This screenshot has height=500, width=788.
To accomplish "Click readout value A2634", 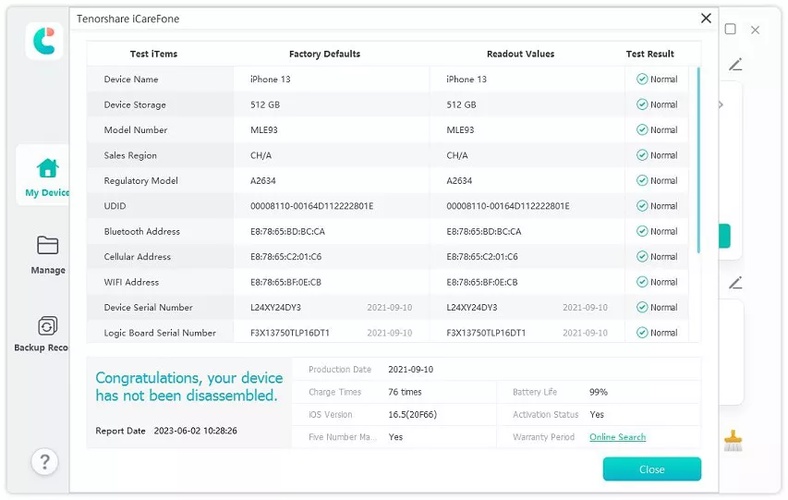I will point(459,180).
